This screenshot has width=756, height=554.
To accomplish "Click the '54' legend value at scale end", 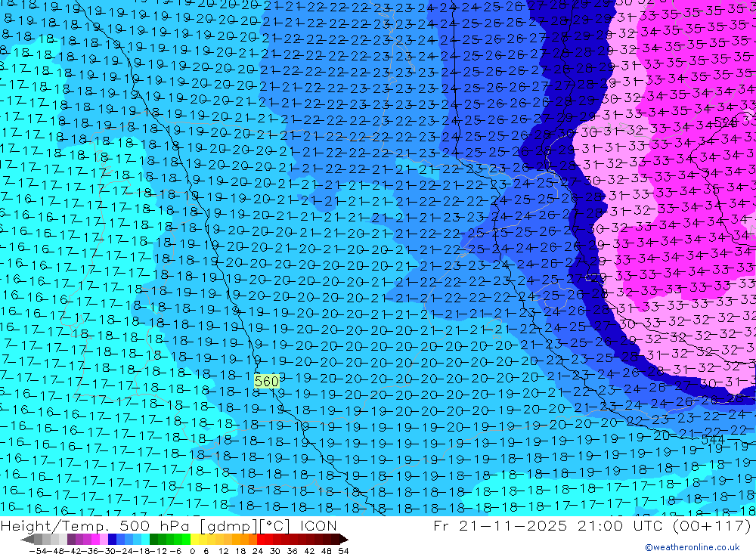I will click(x=344, y=551).
